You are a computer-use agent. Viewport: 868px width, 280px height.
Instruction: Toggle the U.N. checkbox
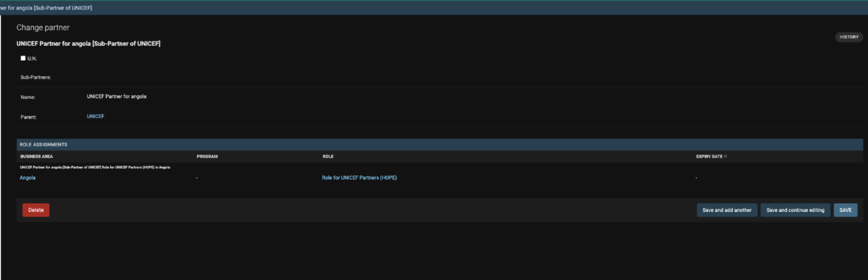click(23, 58)
